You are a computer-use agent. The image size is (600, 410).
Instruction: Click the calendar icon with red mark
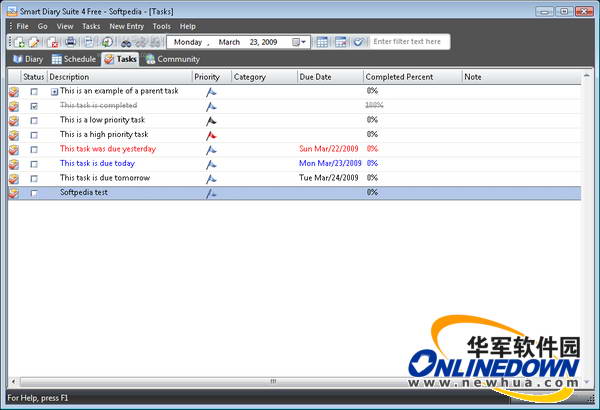[x=340, y=42]
